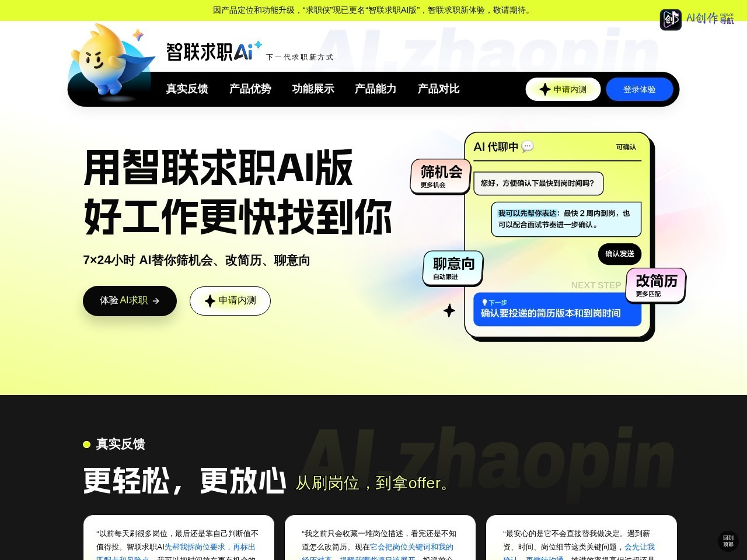Image resolution: width=747 pixels, height=560 pixels.
Task: Click the 回到顶部 round button
Action: (x=728, y=541)
